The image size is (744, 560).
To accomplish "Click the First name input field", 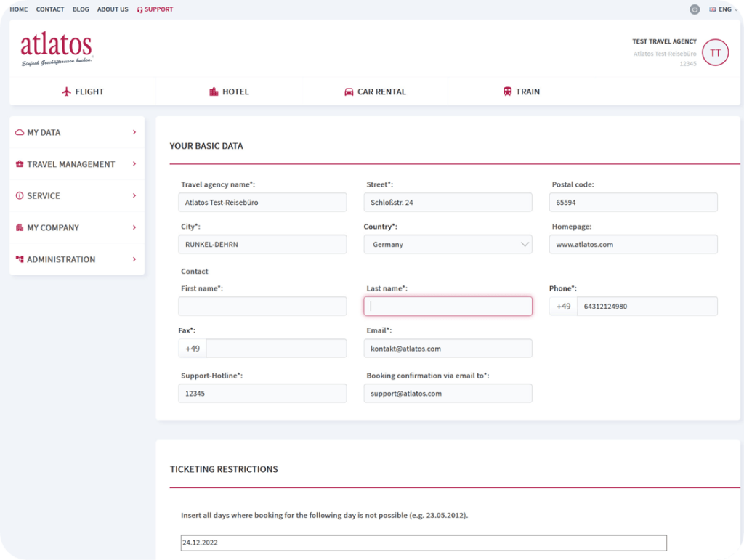I will [x=262, y=307].
